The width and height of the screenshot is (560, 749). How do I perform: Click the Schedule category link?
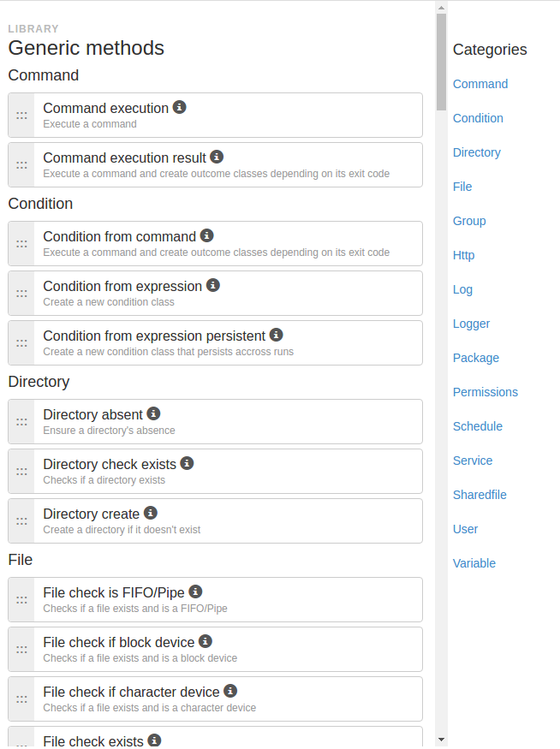click(477, 426)
